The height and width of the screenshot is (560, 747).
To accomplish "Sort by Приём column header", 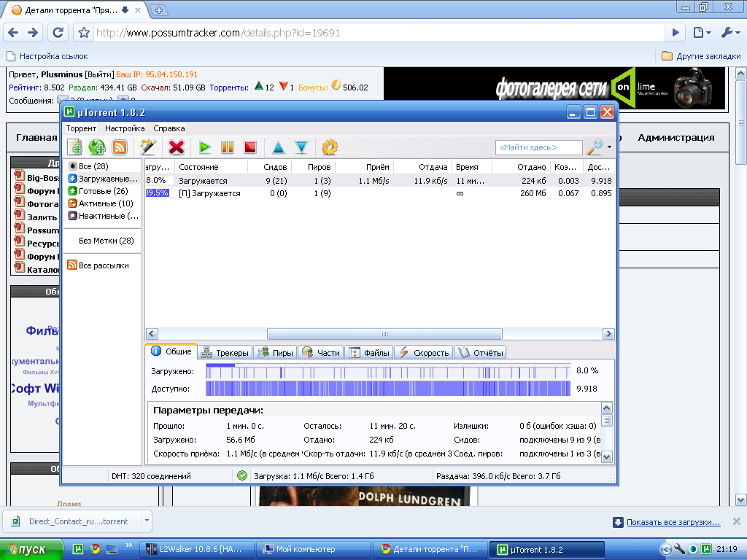I will click(x=365, y=167).
